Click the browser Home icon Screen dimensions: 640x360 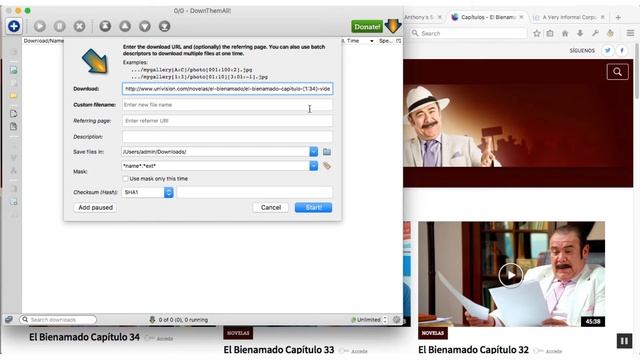pos(565,33)
